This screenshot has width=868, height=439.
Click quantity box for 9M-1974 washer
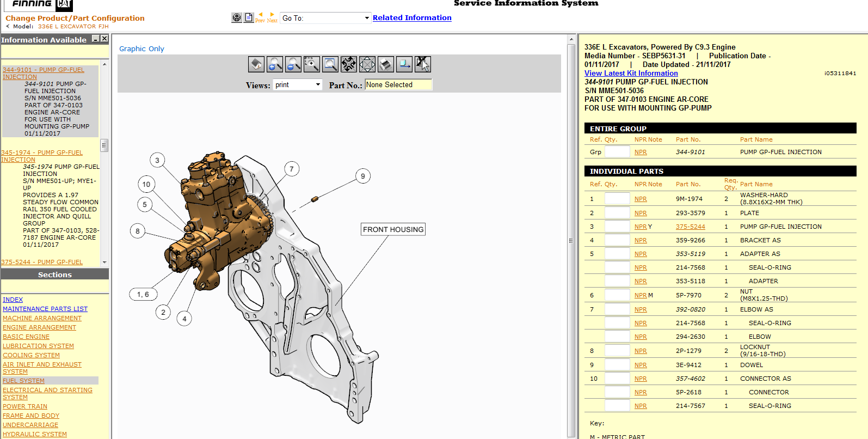(617, 199)
